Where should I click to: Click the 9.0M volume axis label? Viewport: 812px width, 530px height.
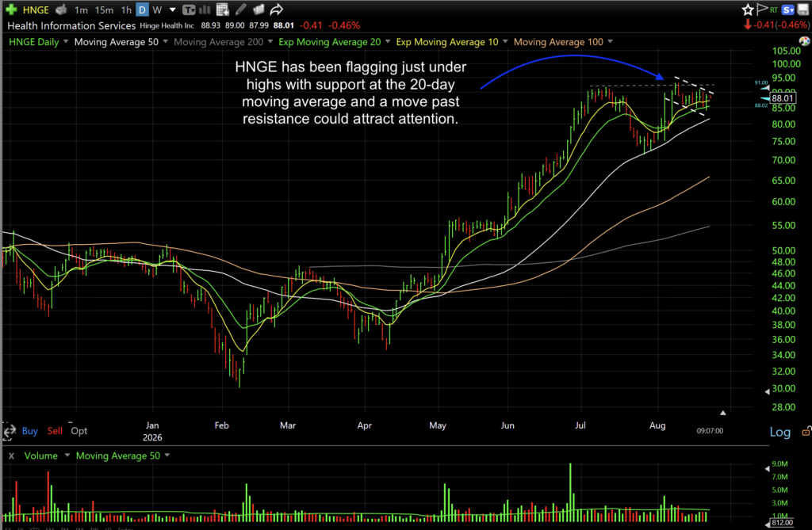tap(780, 463)
